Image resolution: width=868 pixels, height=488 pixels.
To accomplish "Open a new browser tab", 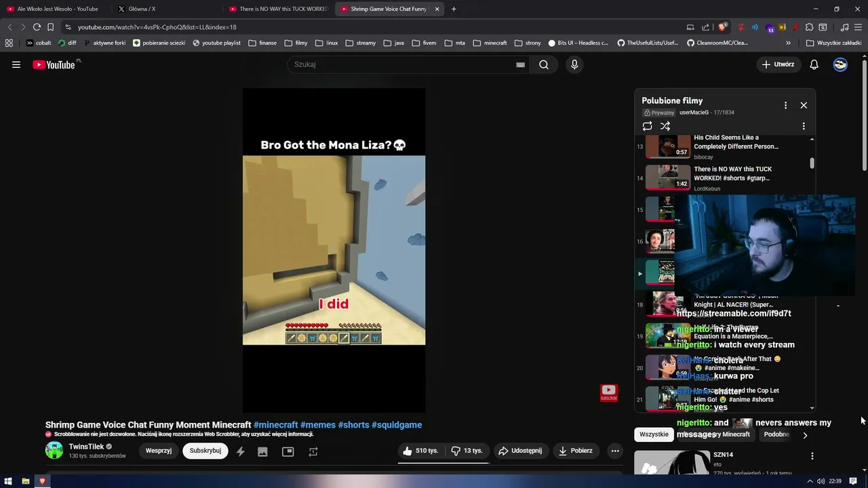I will (454, 9).
